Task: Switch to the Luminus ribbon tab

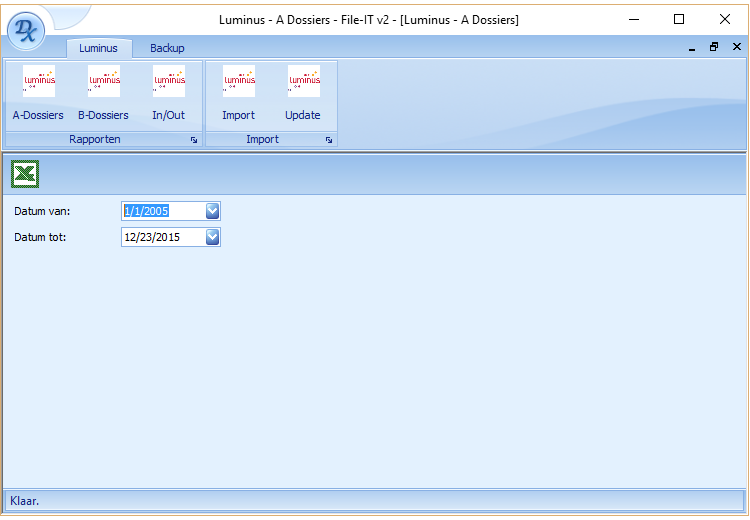Action: coord(99,48)
